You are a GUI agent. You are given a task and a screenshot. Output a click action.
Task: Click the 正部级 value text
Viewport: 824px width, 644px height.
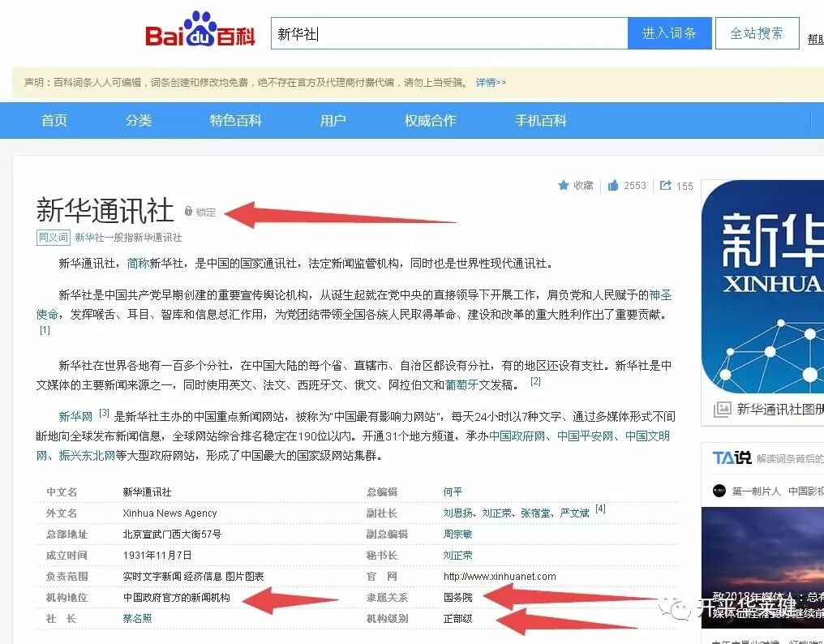click(x=457, y=619)
